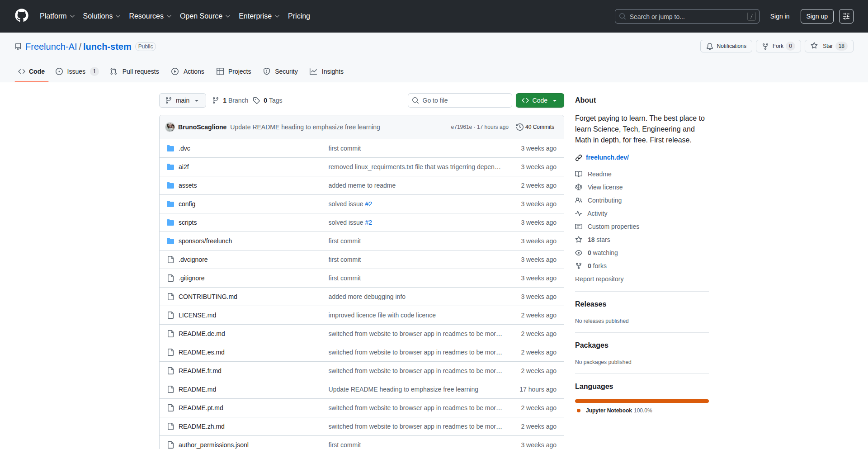Open the Pull requests tab

135,71
